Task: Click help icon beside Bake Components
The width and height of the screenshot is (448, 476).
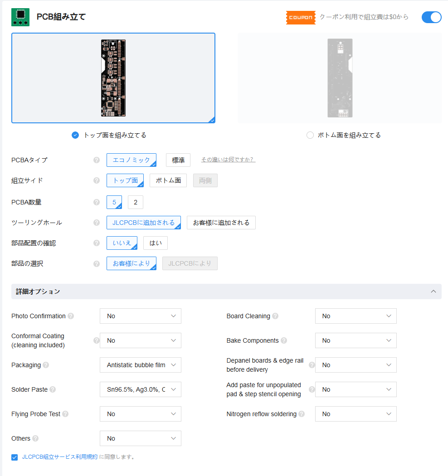Action: [284, 340]
